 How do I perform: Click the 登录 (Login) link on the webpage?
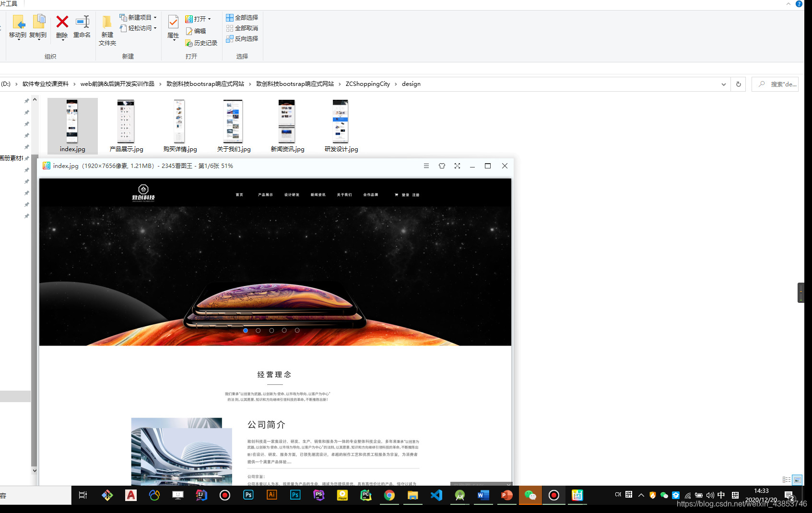tap(406, 195)
